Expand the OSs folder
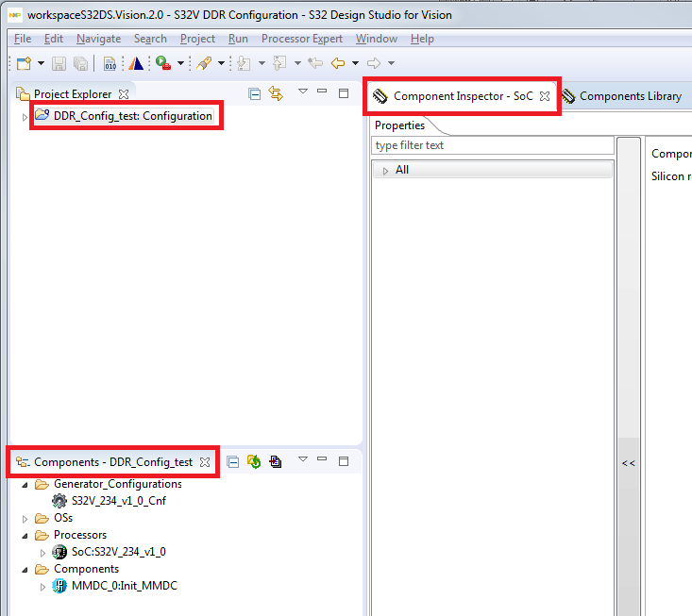The width and height of the screenshot is (692, 616). 25,520
